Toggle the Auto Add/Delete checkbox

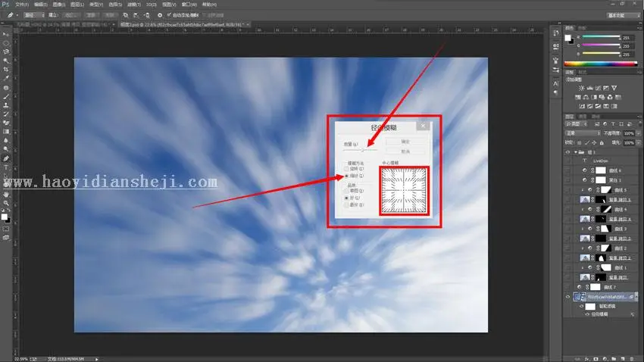(x=169, y=15)
